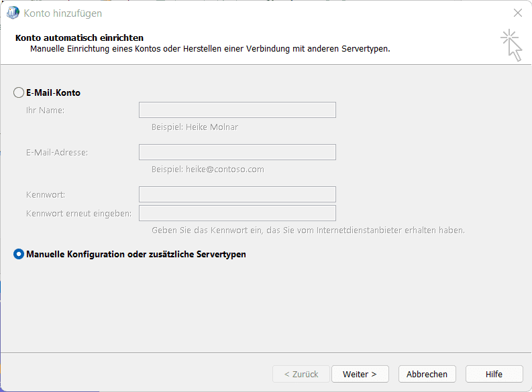Click the Manuelle Einrichtung description text
Screen dimensions: 532x392
tap(210, 49)
